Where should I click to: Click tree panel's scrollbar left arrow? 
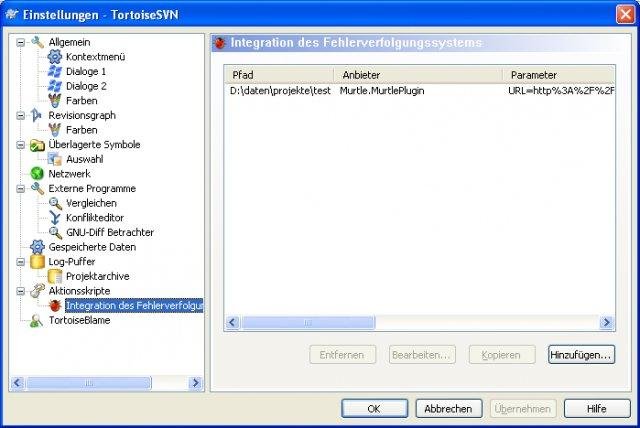(x=18, y=383)
